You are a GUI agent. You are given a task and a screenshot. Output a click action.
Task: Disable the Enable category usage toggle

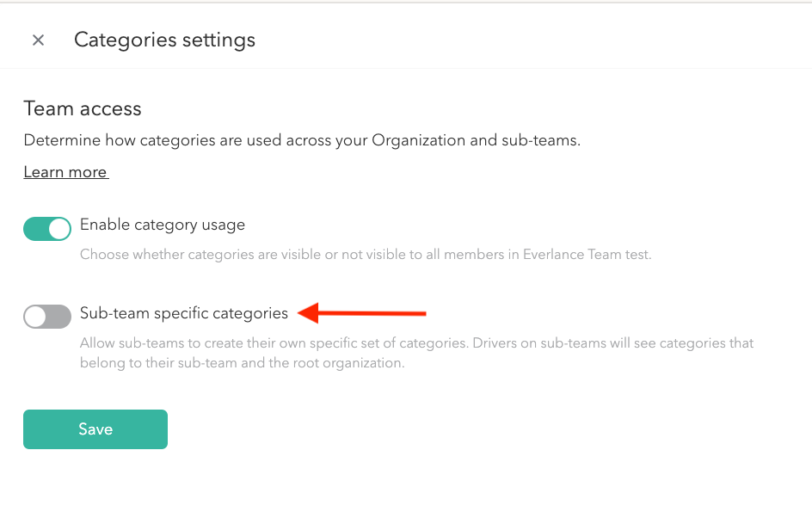(x=47, y=229)
